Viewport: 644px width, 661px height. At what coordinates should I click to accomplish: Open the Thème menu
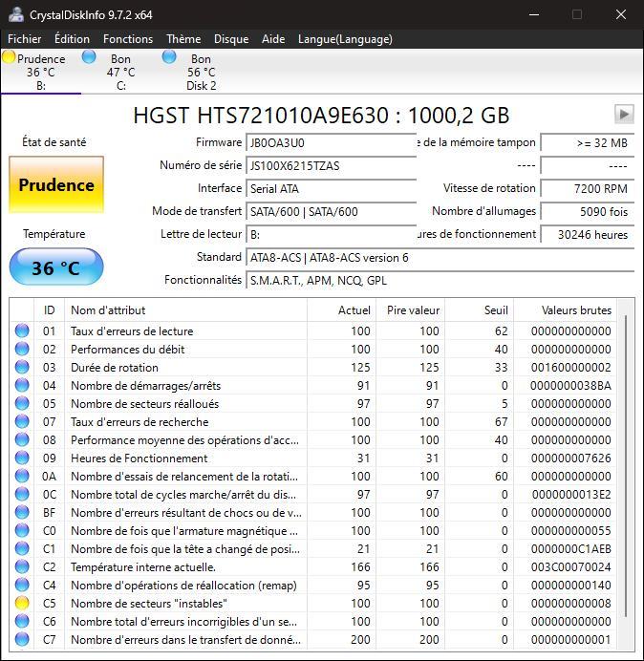[183, 39]
